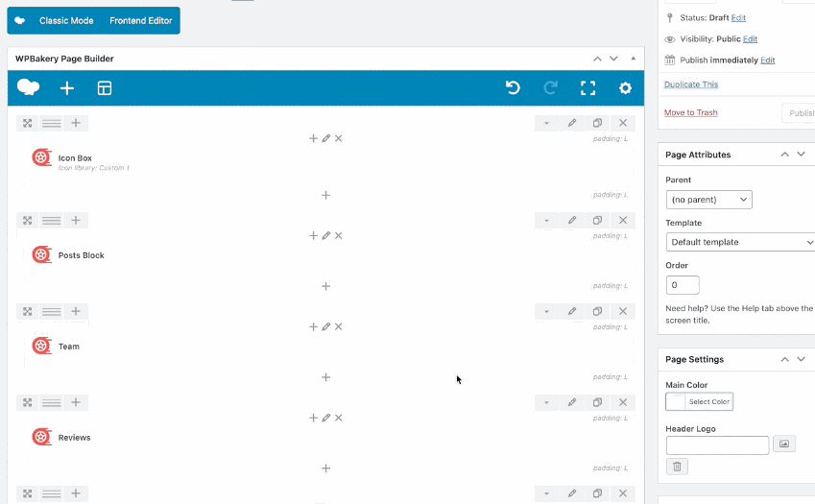This screenshot has height=504, width=815.
Task: Add column to Icon Box row
Action: pos(76,123)
